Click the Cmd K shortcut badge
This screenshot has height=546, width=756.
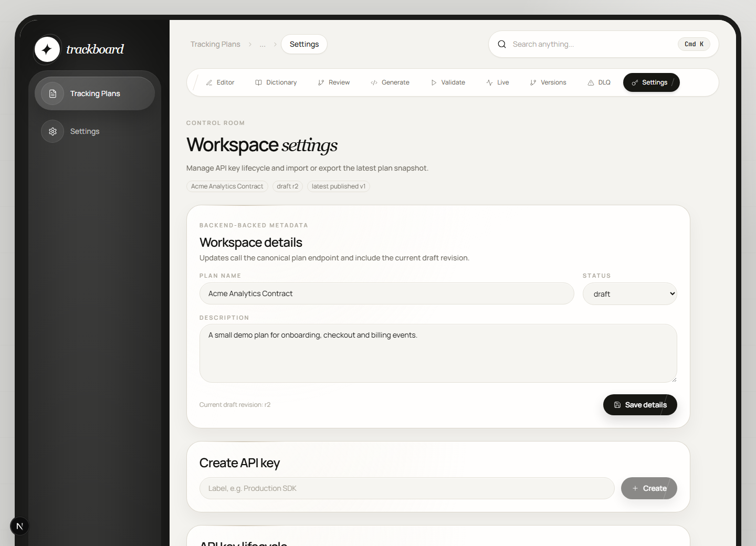pos(694,44)
